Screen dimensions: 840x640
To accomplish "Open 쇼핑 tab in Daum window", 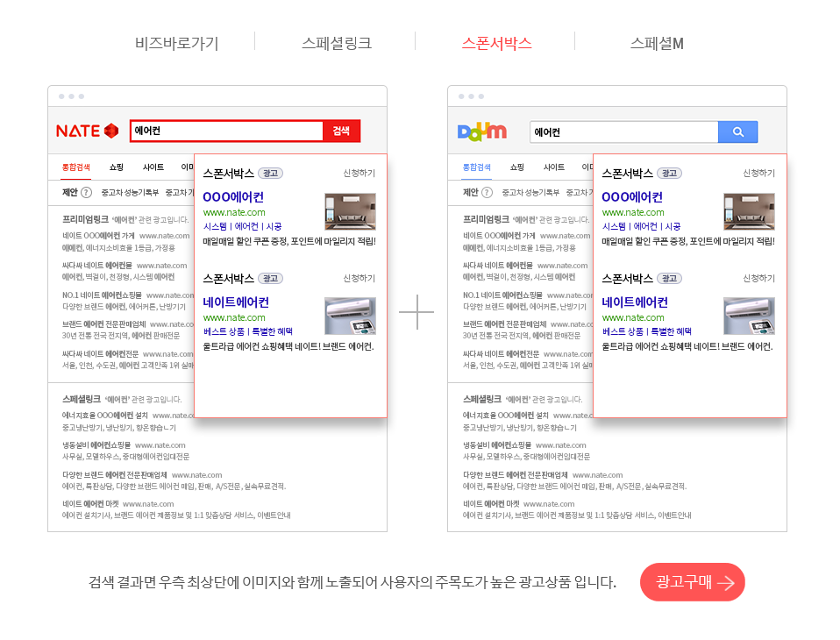I will pos(517,167).
